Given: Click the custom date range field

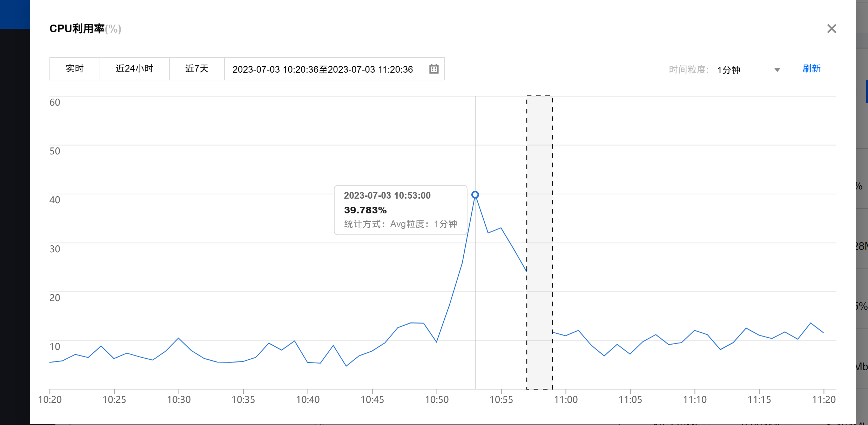Looking at the screenshot, I should click(x=334, y=69).
